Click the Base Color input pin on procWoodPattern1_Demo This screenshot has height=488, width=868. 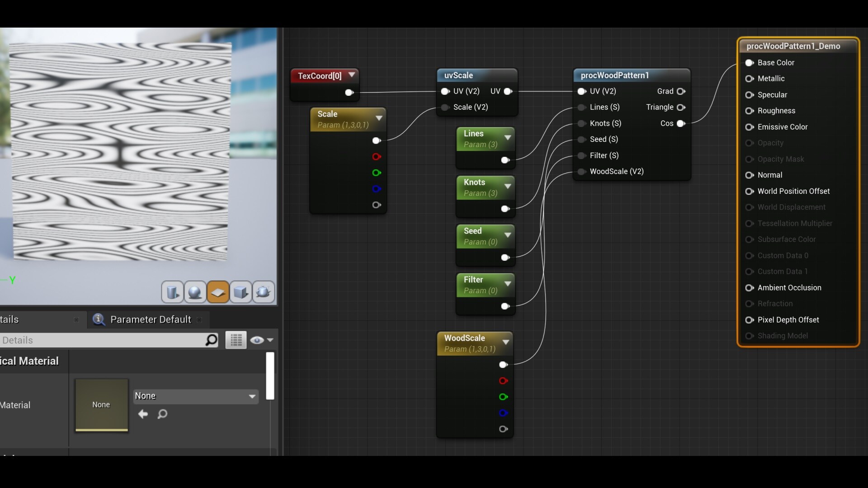[x=749, y=63]
